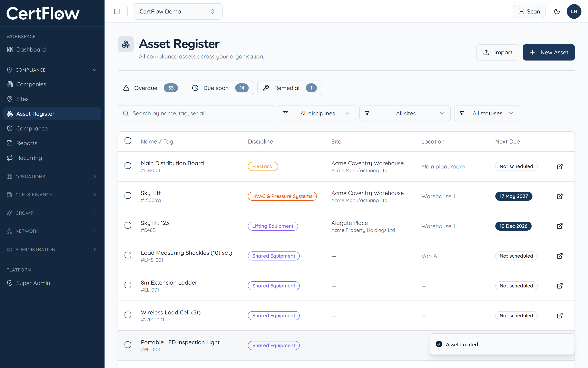Click the Companies building icon in sidebar
The height and width of the screenshot is (368, 588).
(10, 84)
